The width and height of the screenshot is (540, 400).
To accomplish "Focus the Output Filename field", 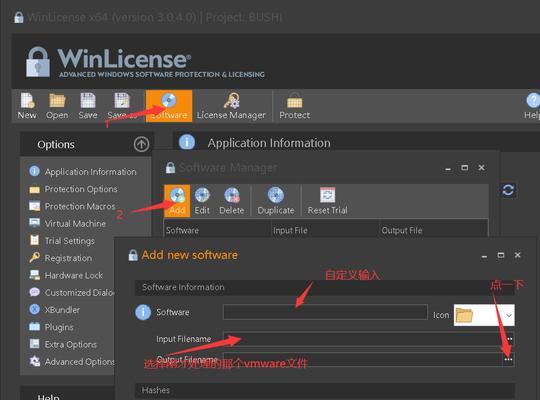I will coord(363,359).
